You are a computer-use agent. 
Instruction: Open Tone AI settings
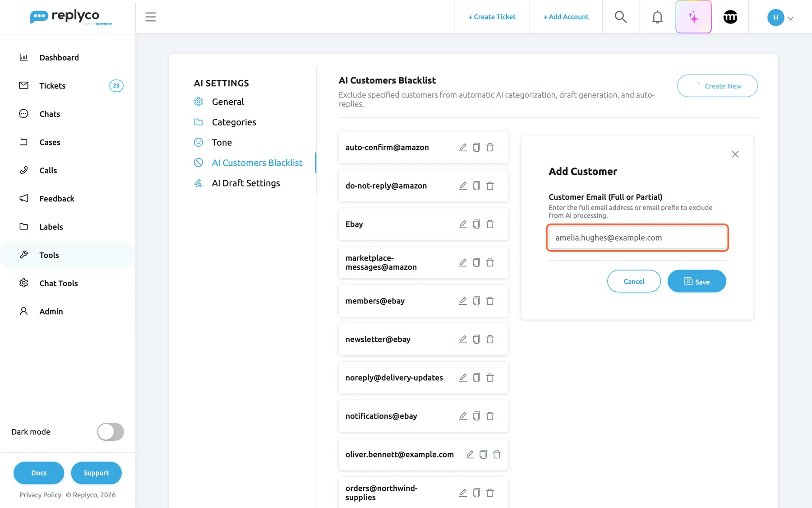pos(221,142)
